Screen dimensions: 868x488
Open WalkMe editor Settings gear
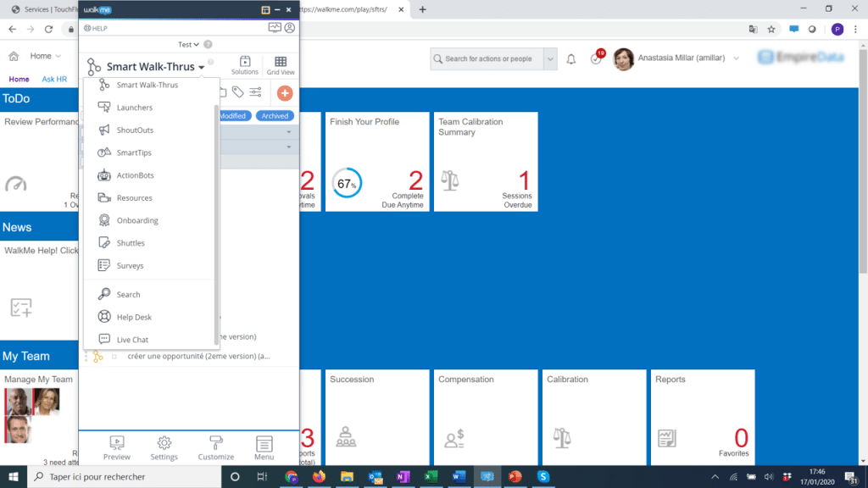coord(164,448)
